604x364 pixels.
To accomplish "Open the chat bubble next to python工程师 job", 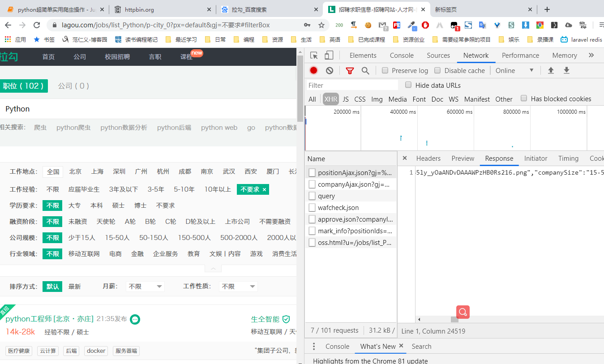I will click(x=135, y=319).
